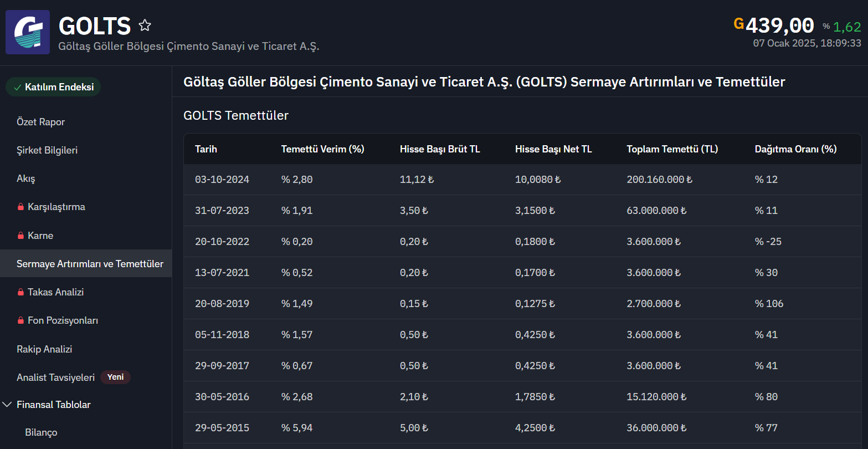The height and width of the screenshot is (449, 868).
Task: Click the 2.700.000 ₺ total dividend cell
Action: (654, 304)
